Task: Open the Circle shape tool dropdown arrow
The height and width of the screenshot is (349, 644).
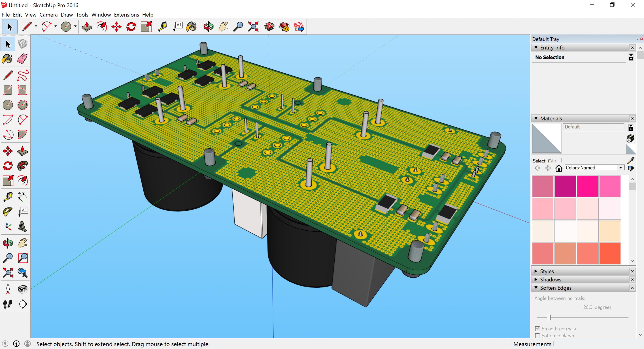Action: (x=75, y=26)
